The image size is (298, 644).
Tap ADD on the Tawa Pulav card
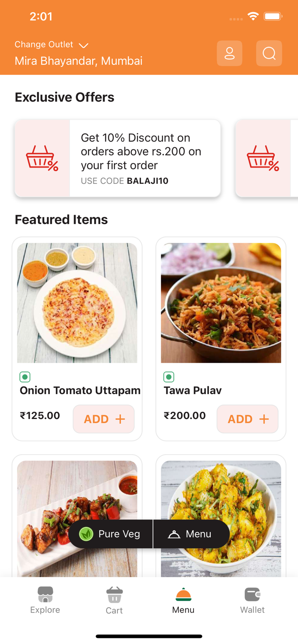tap(247, 419)
